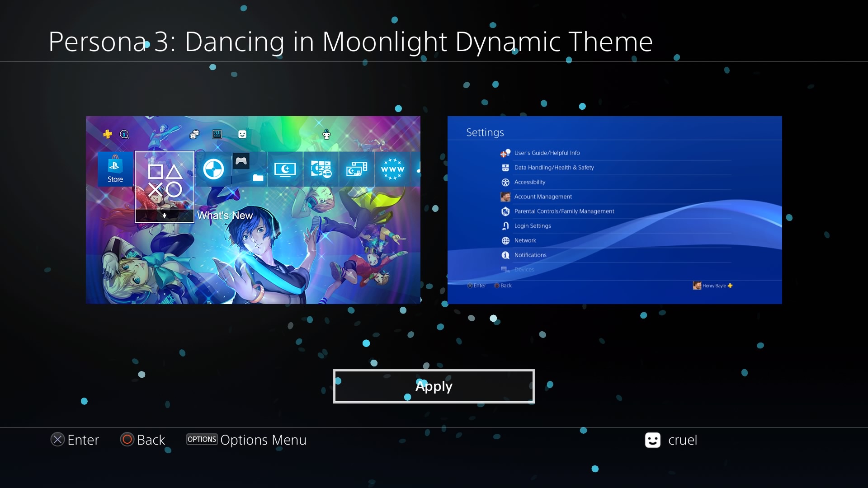Select Network in settings preview
This screenshot has height=488, width=868.
tap(525, 240)
